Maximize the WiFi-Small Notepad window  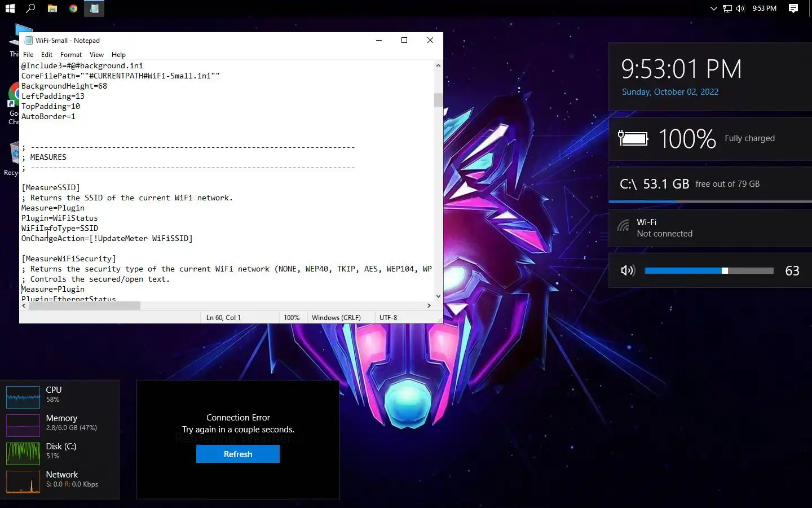404,40
